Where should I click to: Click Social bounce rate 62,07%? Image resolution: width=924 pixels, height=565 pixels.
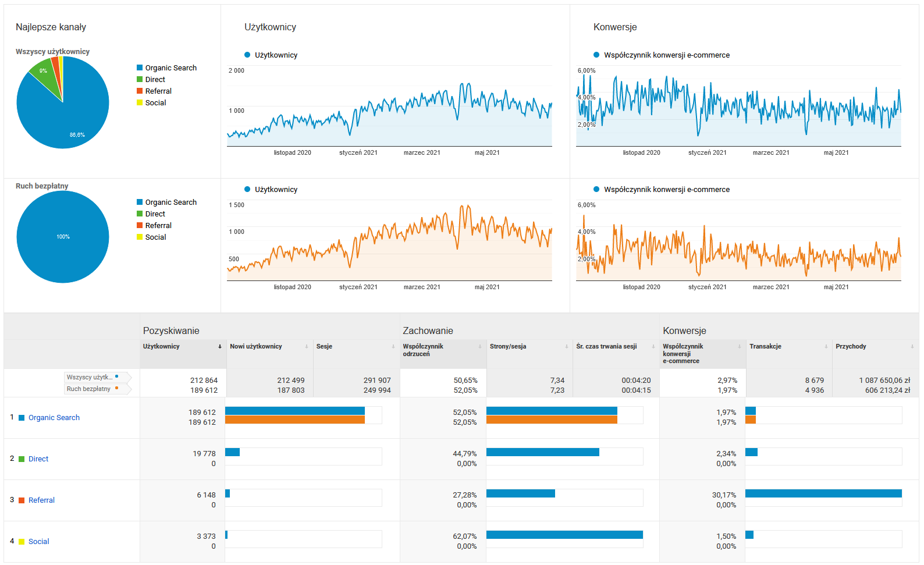click(465, 536)
